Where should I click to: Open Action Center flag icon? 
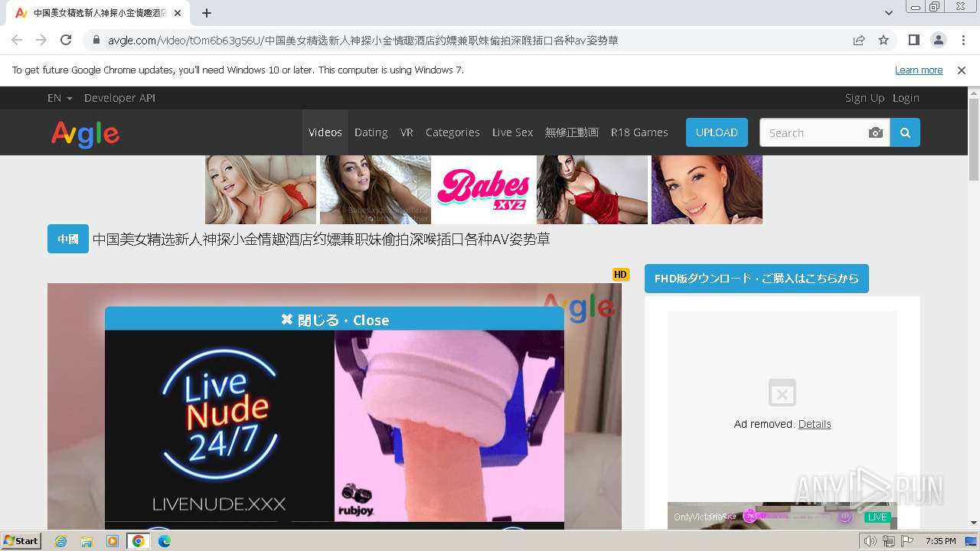coord(906,541)
